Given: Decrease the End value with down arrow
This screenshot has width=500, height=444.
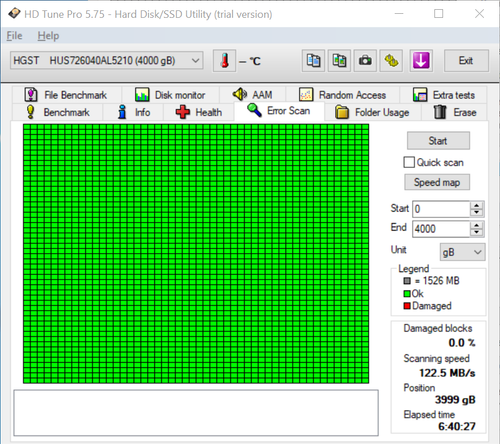Looking at the screenshot, I should pos(477,232).
